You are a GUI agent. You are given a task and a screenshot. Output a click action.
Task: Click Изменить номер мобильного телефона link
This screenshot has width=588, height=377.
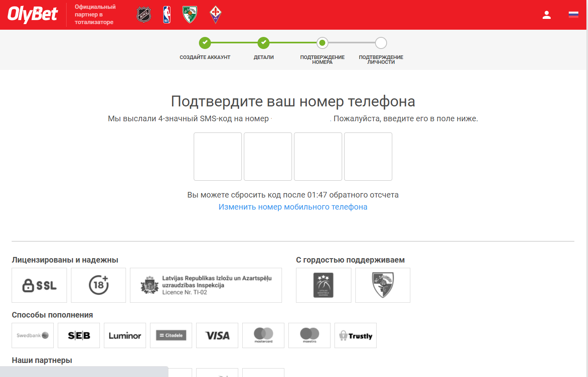point(293,207)
